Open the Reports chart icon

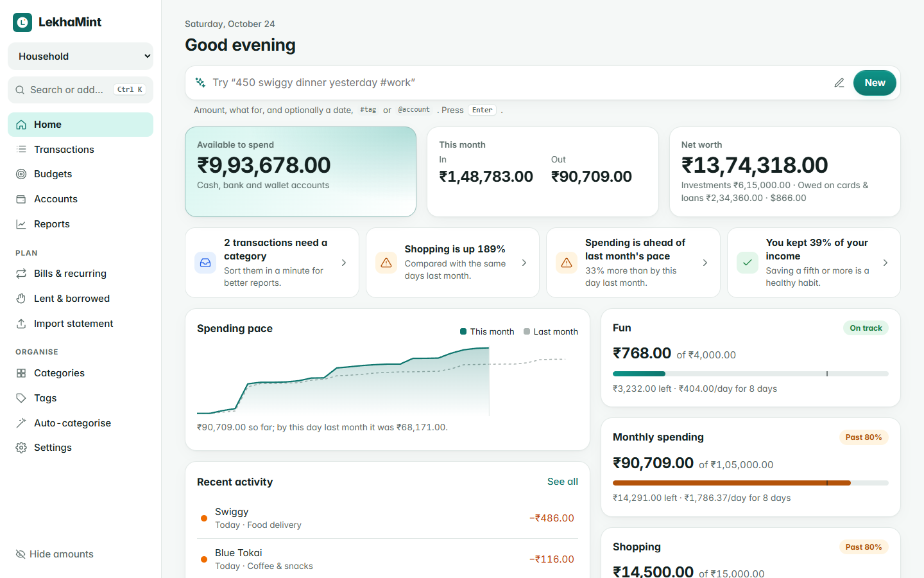(x=21, y=224)
